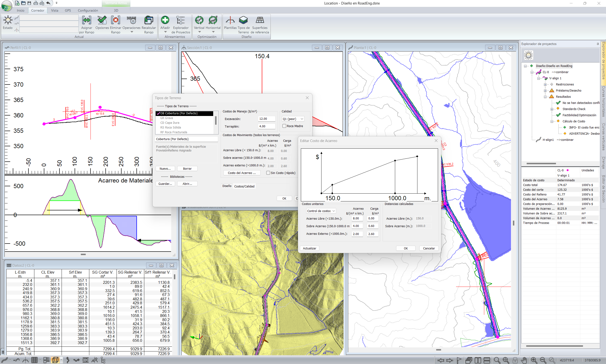
Task: Click the Guardar... library button
Action: click(165, 184)
